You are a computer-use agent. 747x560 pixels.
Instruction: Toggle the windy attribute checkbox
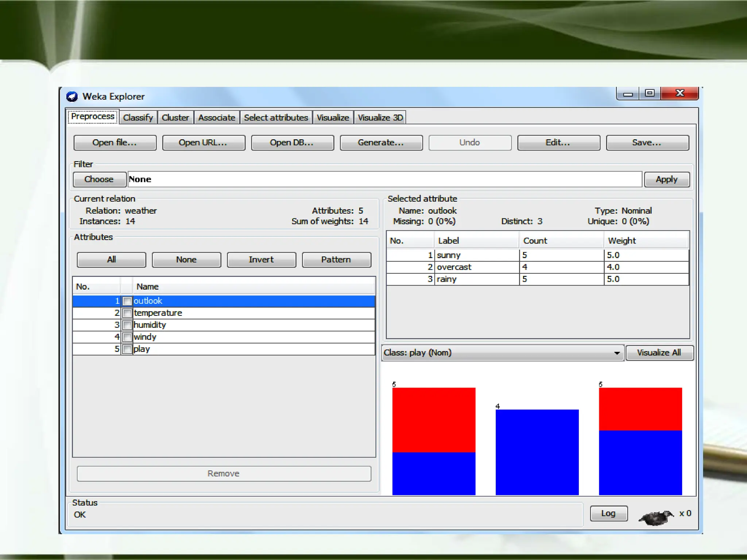(x=127, y=337)
